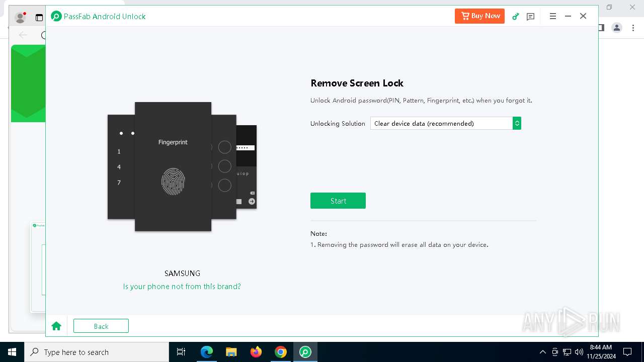The width and height of the screenshot is (644, 362).
Task: Open the network tray icon
Action: click(x=567, y=352)
